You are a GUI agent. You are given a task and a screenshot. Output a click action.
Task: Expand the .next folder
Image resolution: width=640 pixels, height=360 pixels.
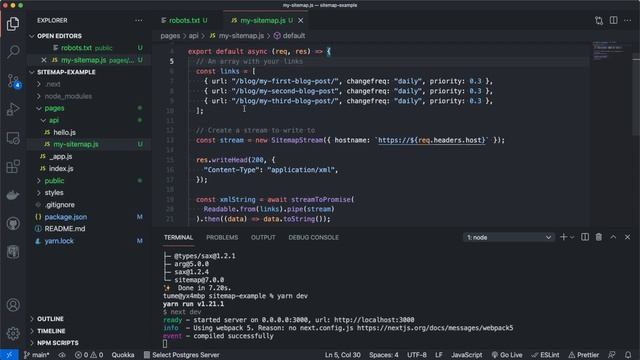tap(53, 84)
